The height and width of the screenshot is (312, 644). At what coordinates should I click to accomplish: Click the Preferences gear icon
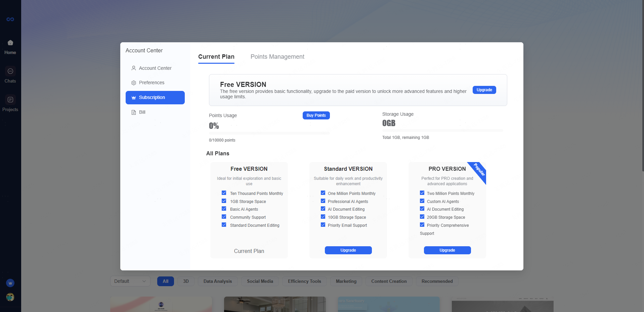coord(134,83)
